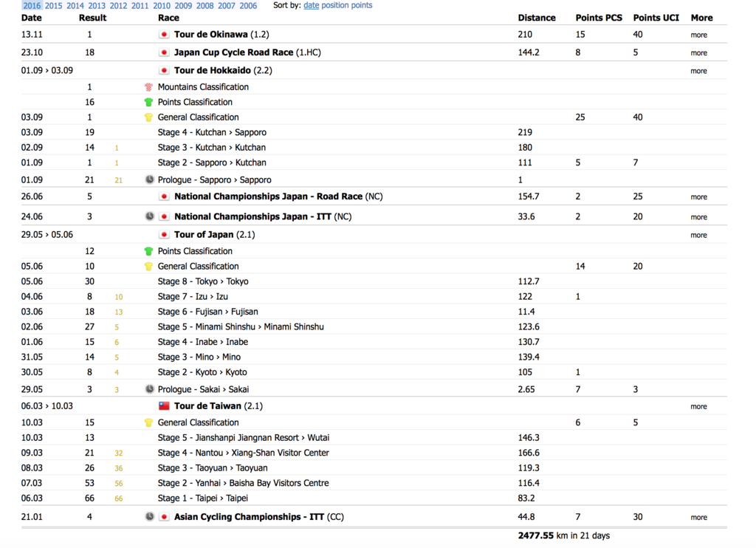Click 'Stage 3 - Kutchan › Kutchan' row text
Image resolution: width=756 pixels, height=548 pixels.
pyautogui.click(x=211, y=148)
